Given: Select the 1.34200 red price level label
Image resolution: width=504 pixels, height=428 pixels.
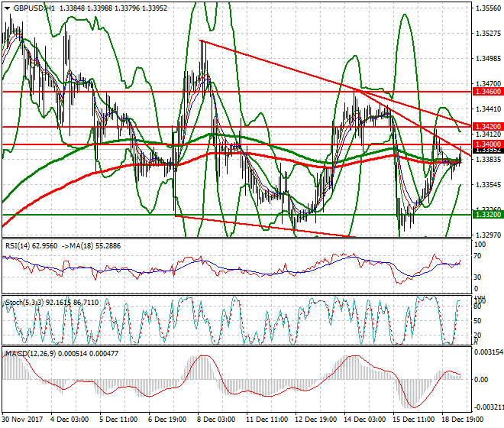Looking at the screenshot, I should [488, 126].
